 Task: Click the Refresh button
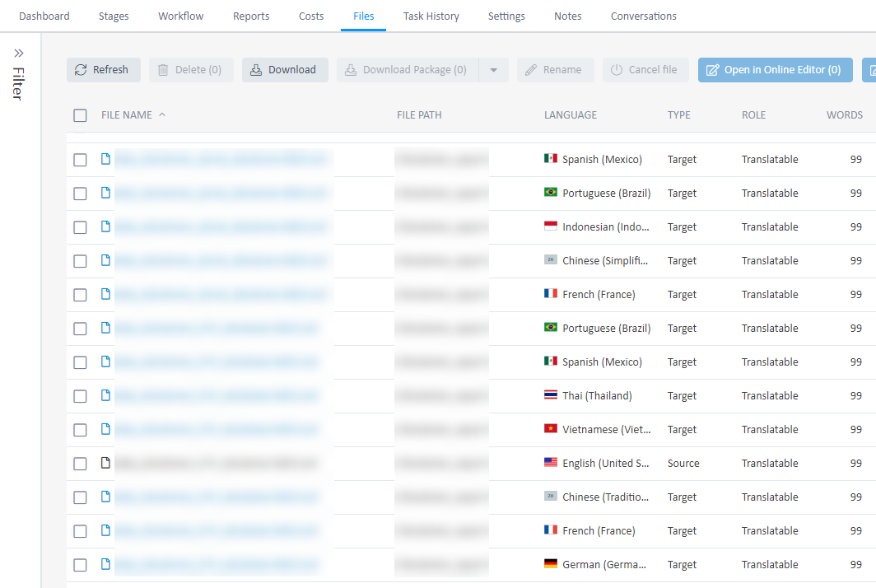tap(103, 70)
